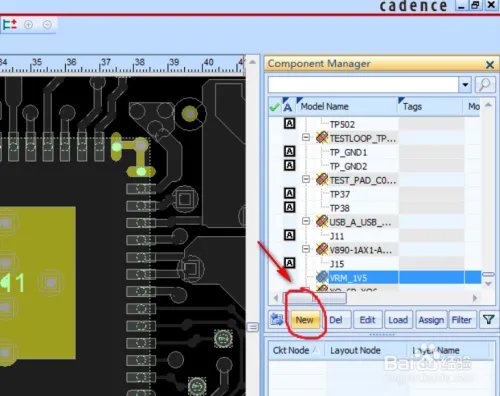Sort by Ckt Node column header
Image resolution: width=500 pixels, height=396 pixels.
(296, 350)
